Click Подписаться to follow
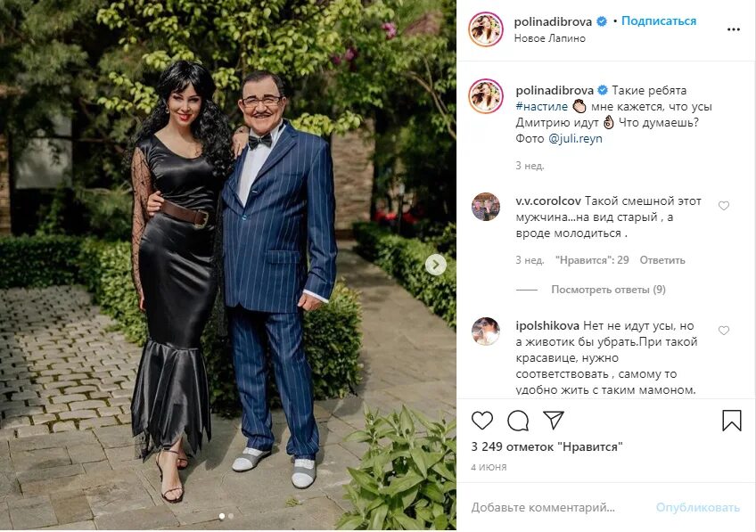This screenshot has height=532, width=756. [659, 21]
